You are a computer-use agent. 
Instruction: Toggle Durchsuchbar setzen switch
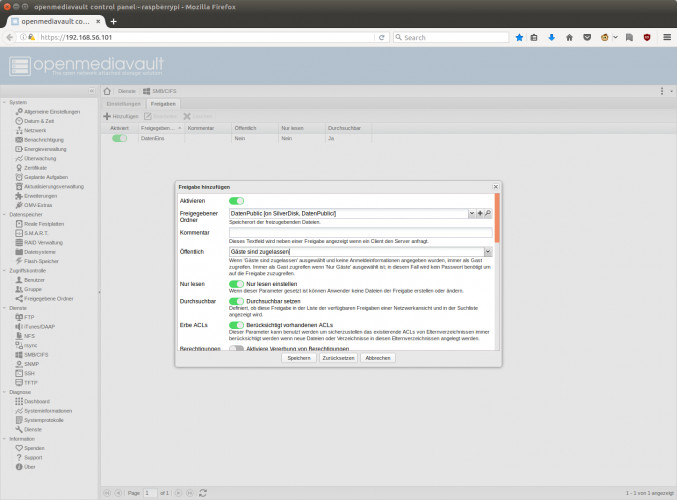point(236,301)
